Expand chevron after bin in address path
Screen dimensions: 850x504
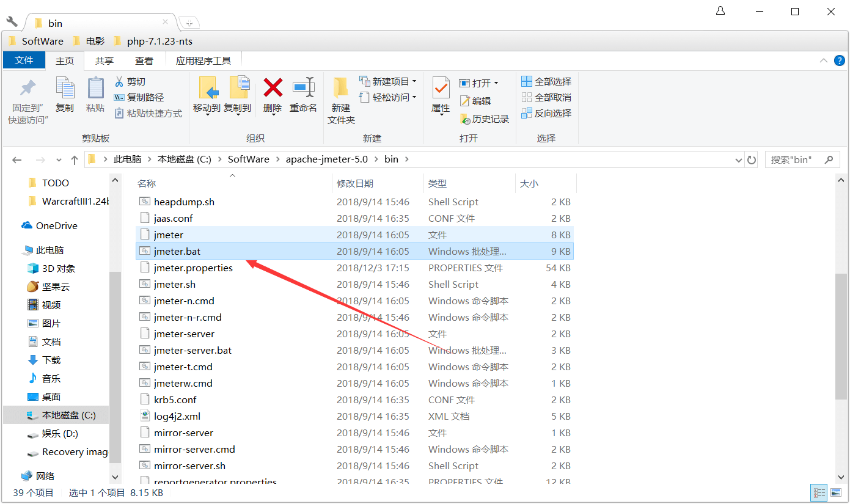407,159
